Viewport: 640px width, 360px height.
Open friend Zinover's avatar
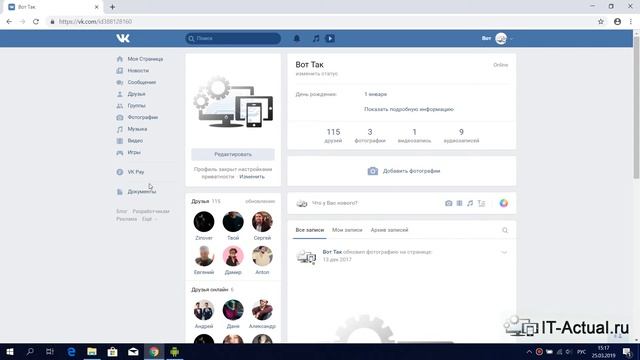pos(204,222)
